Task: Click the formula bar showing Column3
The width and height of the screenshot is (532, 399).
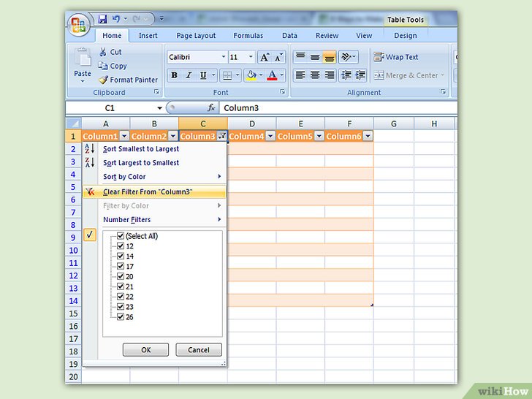Action: [338, 108]
